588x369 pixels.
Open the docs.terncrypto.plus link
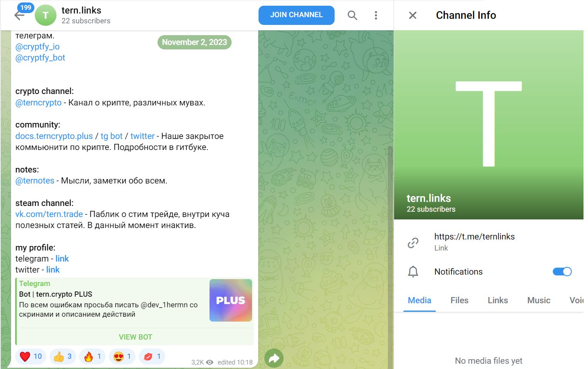click(54, 136)
